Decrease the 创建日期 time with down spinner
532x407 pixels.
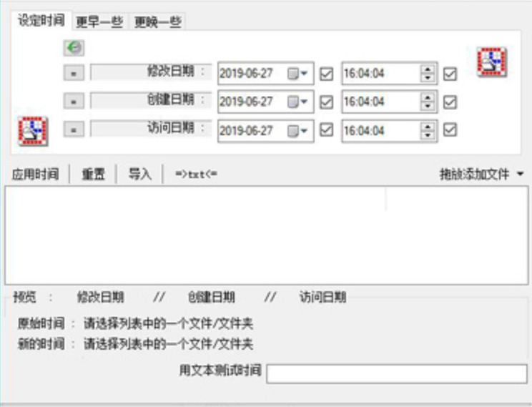coord(428,106)
